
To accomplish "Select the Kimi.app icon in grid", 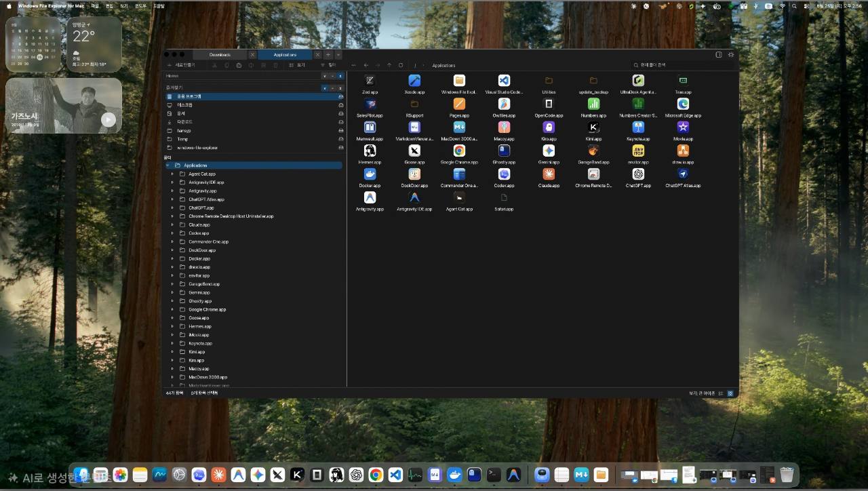I will [x=593, y=127].
